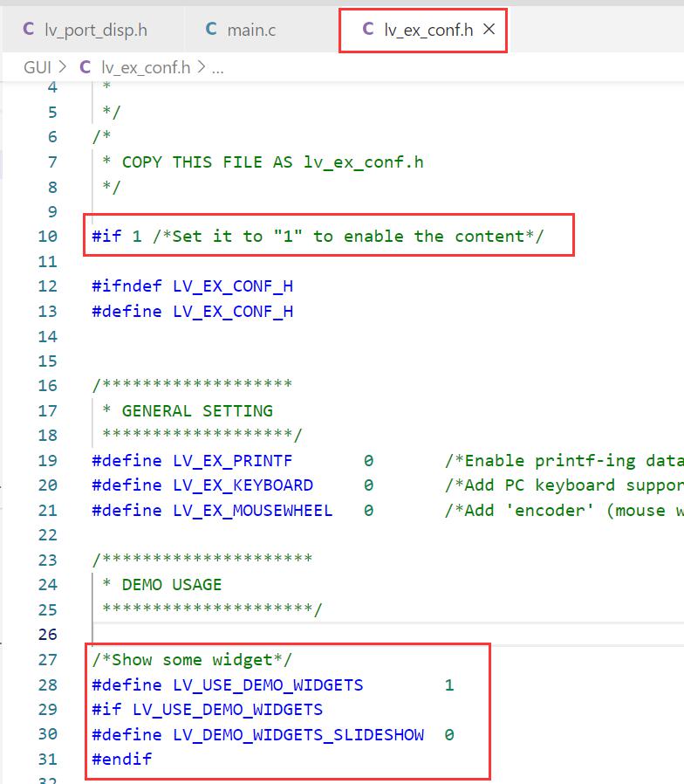The height and width of the screenshot is (784, 684).
Task: Click the '#if LV_USE_DEMO_WIDGETS' line
Action: click(x=207, y=710)
